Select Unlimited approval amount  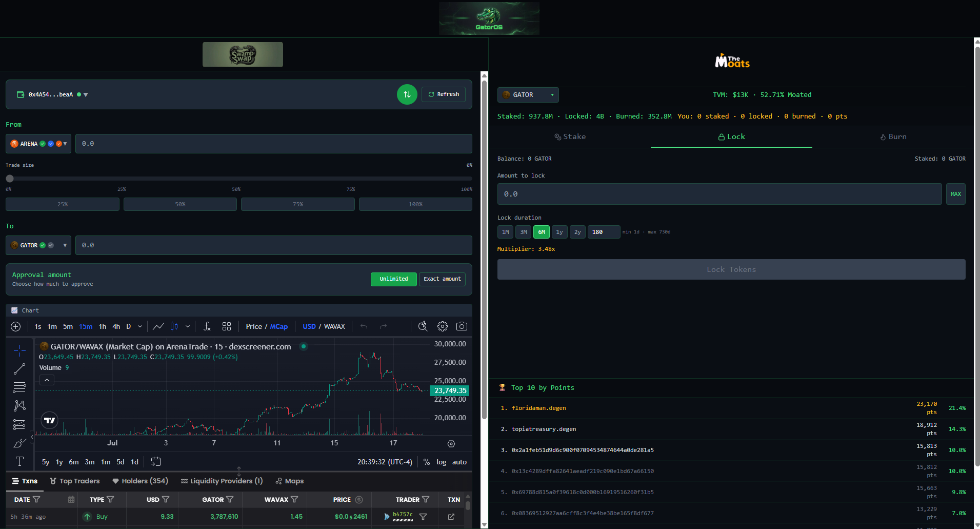394,279
